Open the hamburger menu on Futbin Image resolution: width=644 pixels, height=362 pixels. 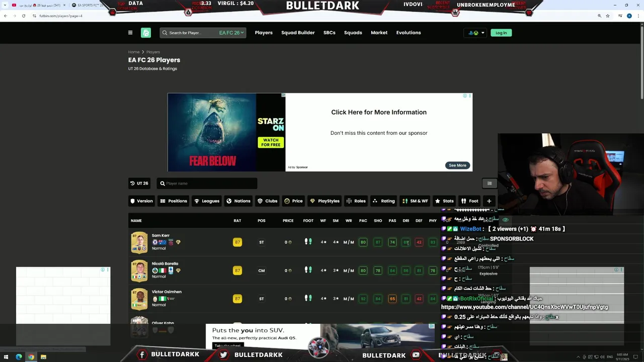[x=130, y=33]
